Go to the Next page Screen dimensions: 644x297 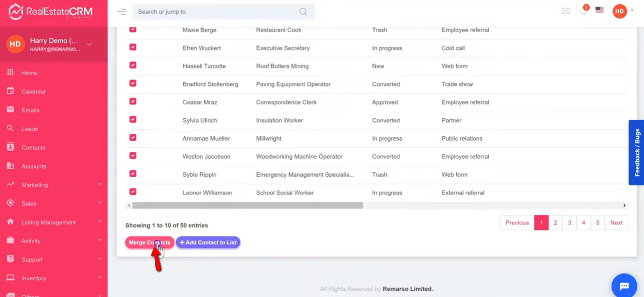pyautogui.click(x=616, y=223)
